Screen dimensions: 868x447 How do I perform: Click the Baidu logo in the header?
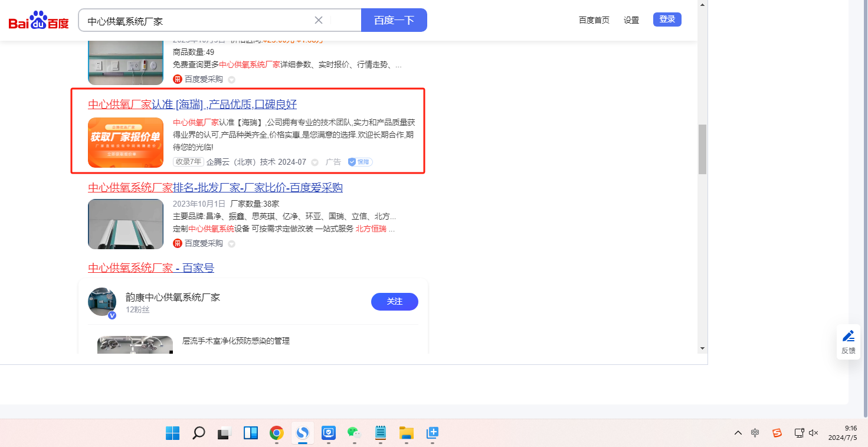(39, 21)
